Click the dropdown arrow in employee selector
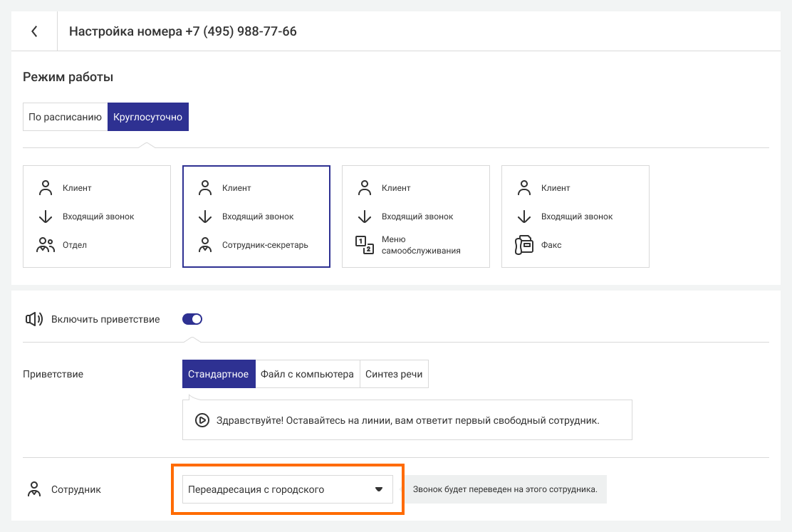Screen dimensions: 792x532 [x=379, y=489]
